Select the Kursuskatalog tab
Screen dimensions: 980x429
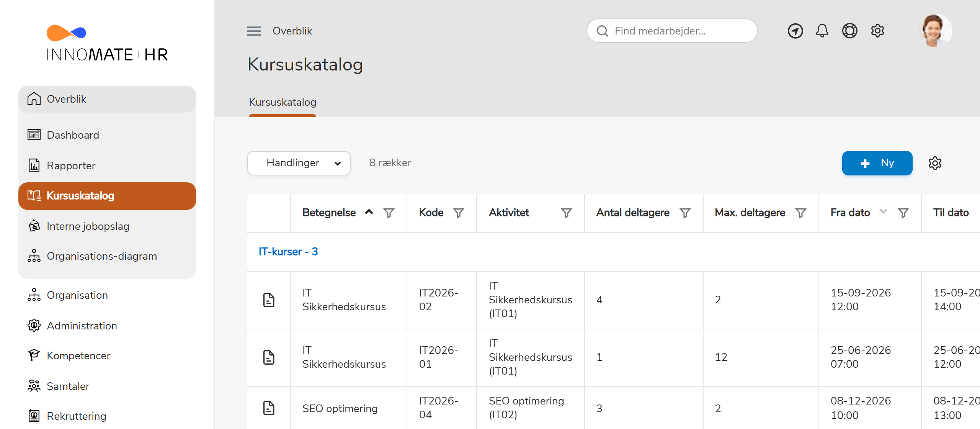[283, 102]
